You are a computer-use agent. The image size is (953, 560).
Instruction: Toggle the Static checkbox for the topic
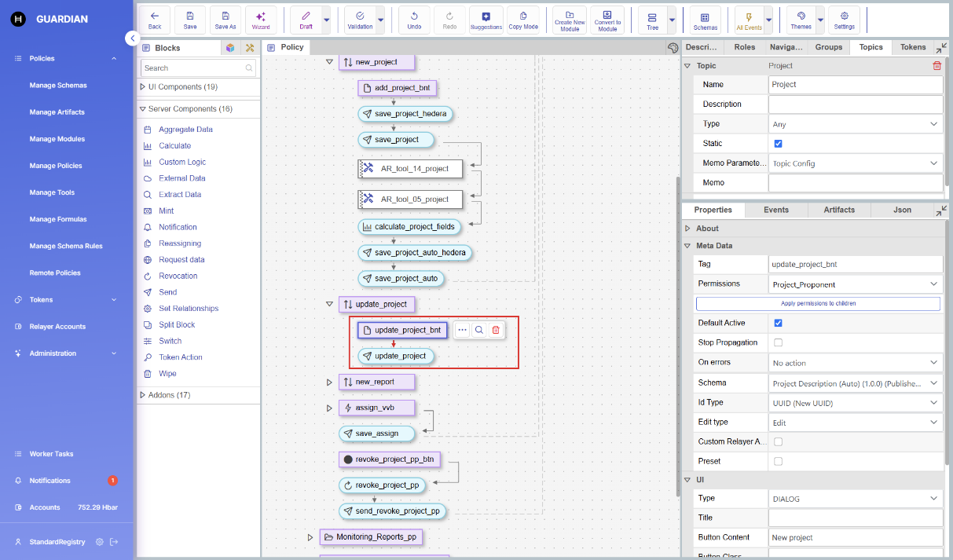tap(778, 144)
